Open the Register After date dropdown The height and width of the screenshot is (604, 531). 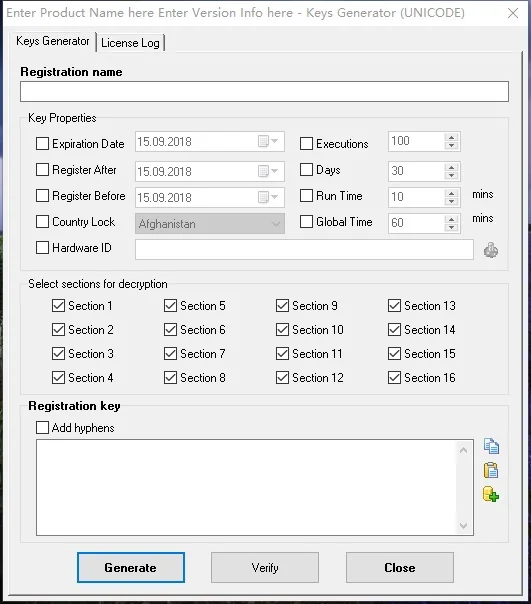pos(268,171)
